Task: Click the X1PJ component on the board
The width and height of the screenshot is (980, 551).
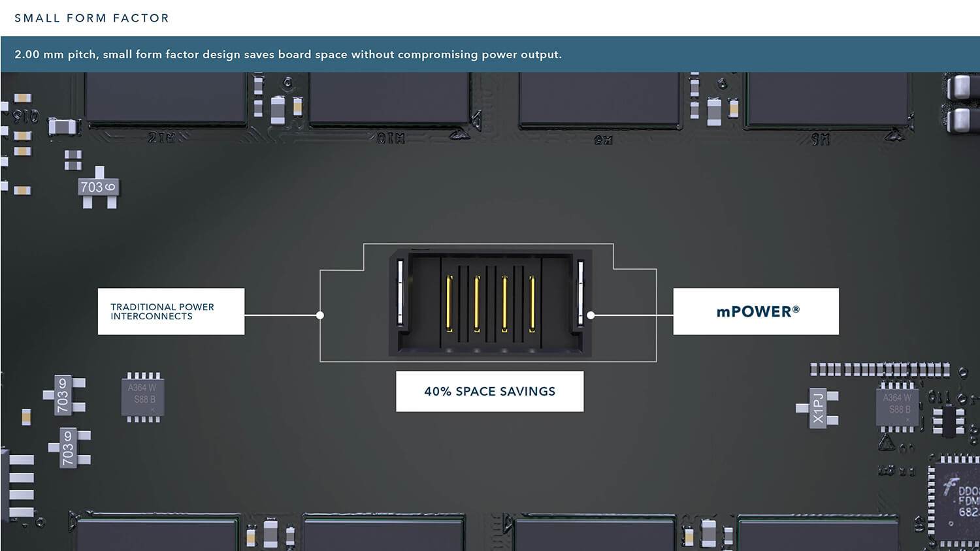Action: (818, 408)
